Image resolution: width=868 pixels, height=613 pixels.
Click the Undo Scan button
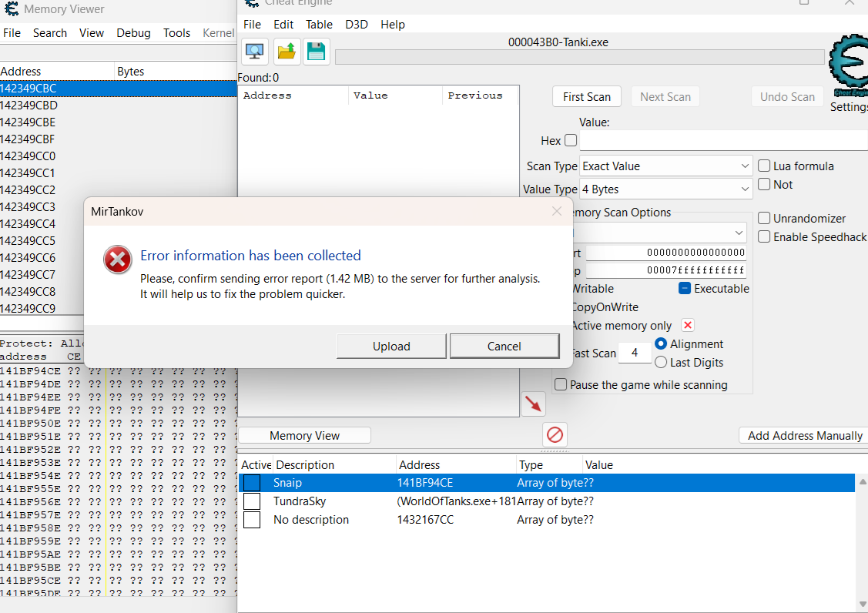[x=787, y=96]
